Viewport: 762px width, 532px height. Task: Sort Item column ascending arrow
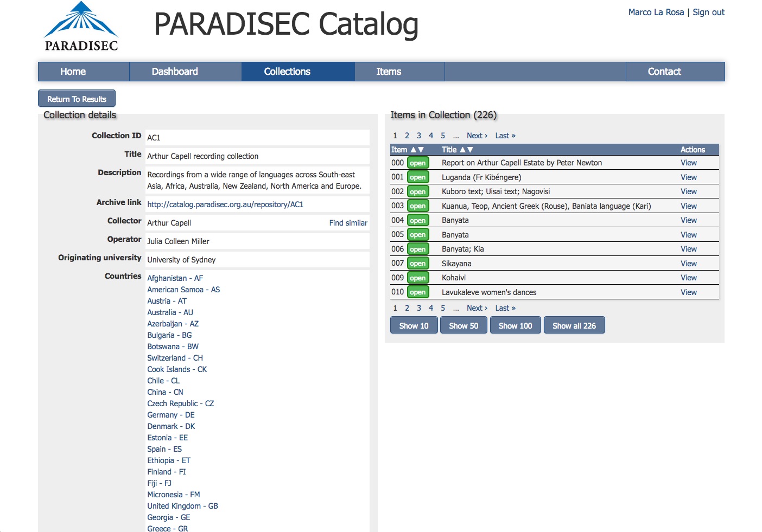[x=414, y=150]
